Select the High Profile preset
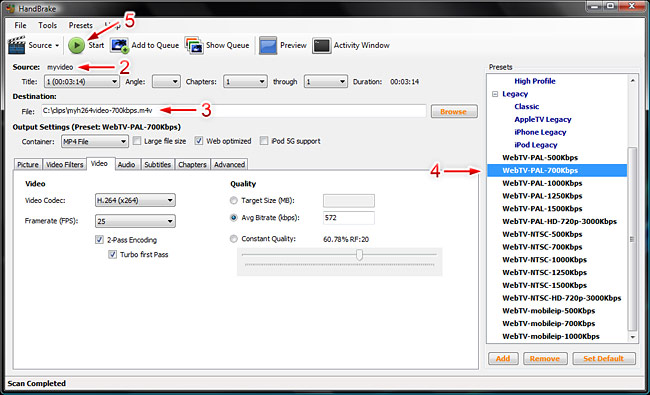 tap(535, 81)
